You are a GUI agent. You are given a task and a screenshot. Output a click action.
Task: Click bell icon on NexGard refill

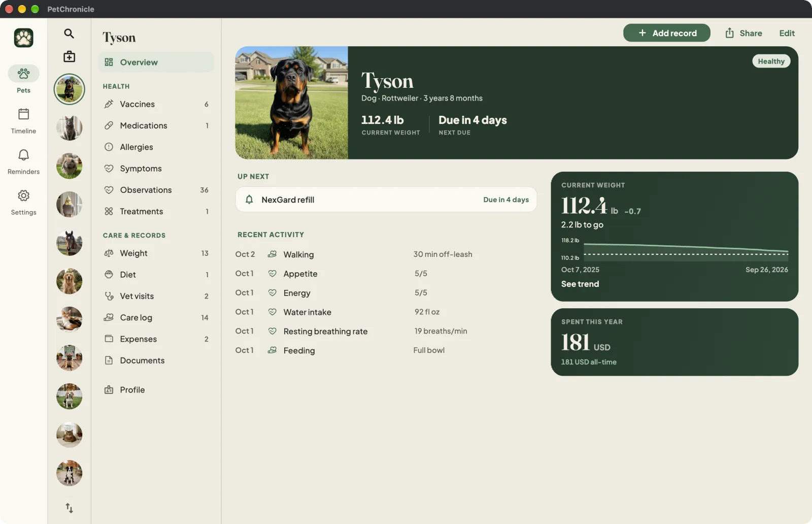(x=249, y=200)
